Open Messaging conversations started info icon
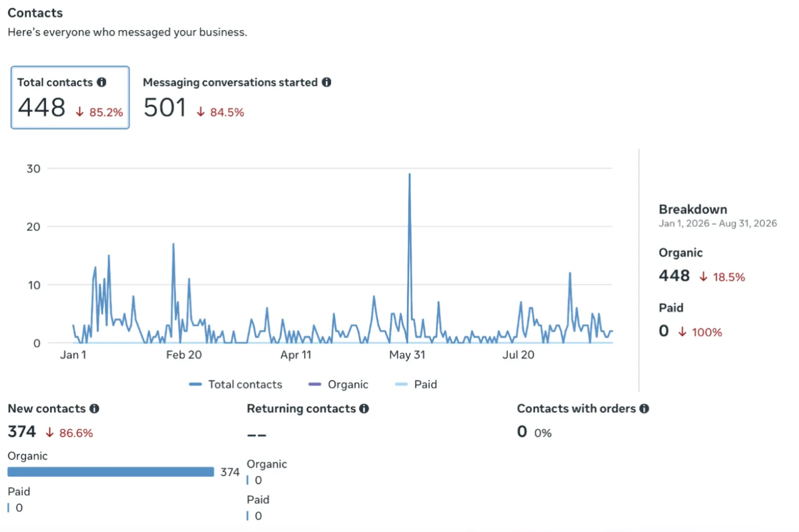799x532 pixels. click(x=326, y=82)
